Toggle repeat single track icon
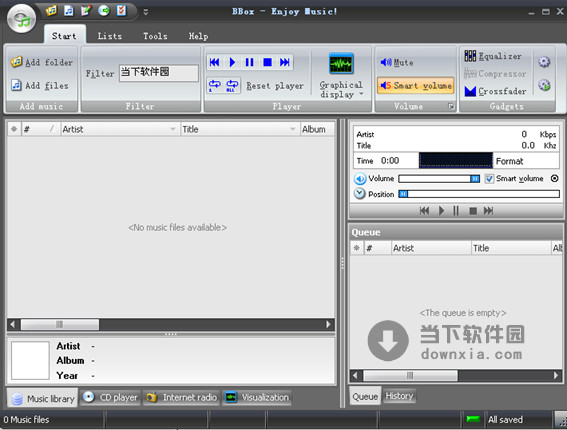Image resolution: width=567 pixels, height=430 pixels. pyautogui.click(x=215, y=85)
